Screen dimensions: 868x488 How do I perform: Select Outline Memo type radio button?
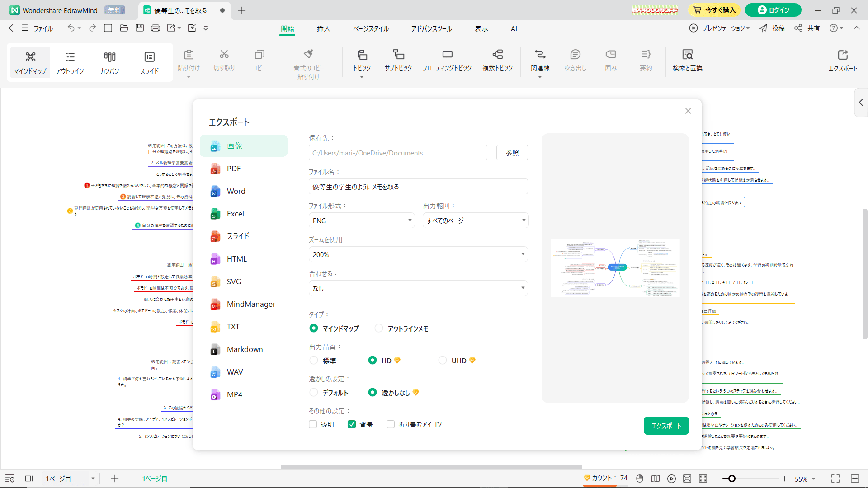pyautogui.click(x=379, y=328)
